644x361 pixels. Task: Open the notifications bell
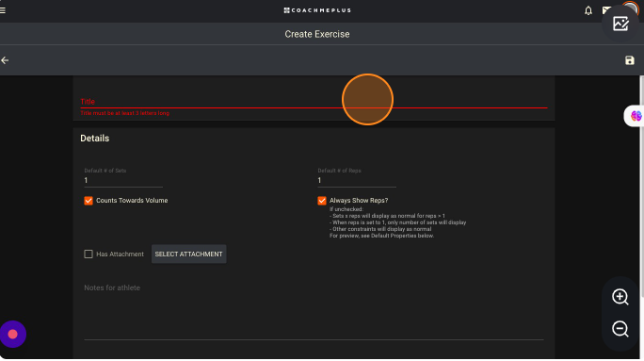[588, 10]
